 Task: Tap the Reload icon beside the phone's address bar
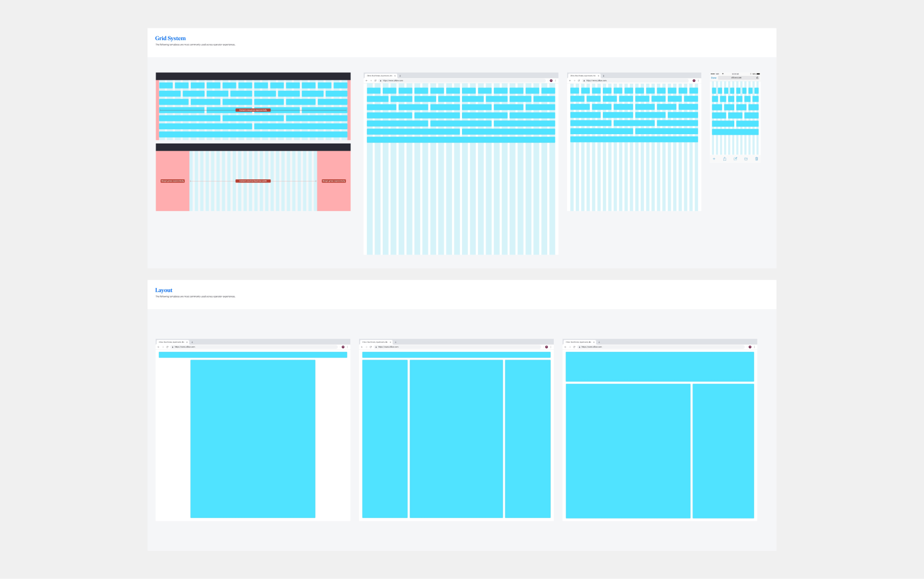point(757,78)
